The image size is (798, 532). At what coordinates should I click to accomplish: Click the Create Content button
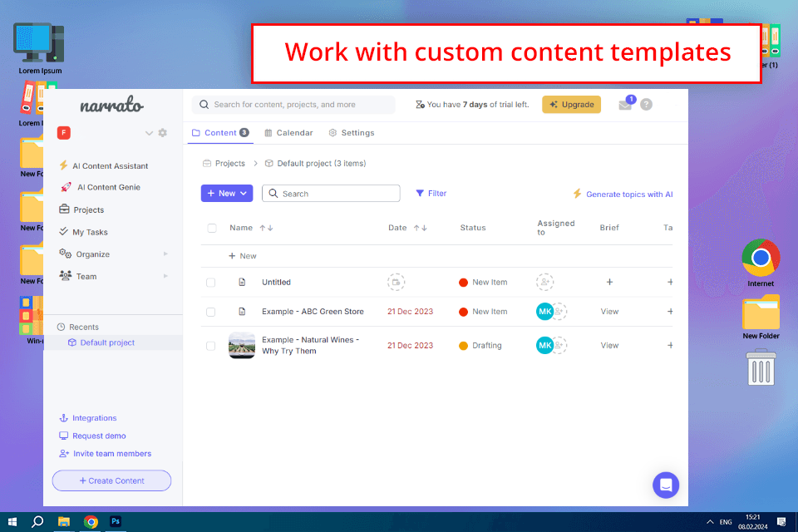[x=111, y=480]
